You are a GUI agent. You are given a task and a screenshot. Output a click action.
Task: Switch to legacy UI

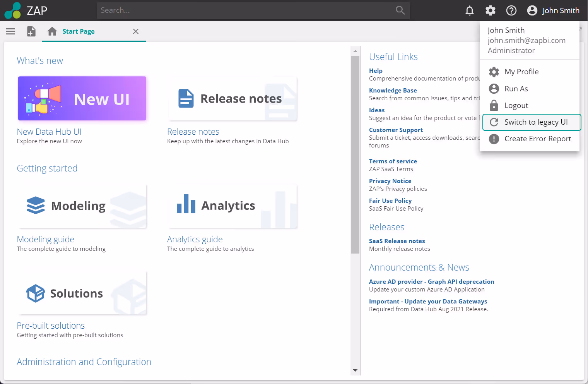click(x=535, y=122)
